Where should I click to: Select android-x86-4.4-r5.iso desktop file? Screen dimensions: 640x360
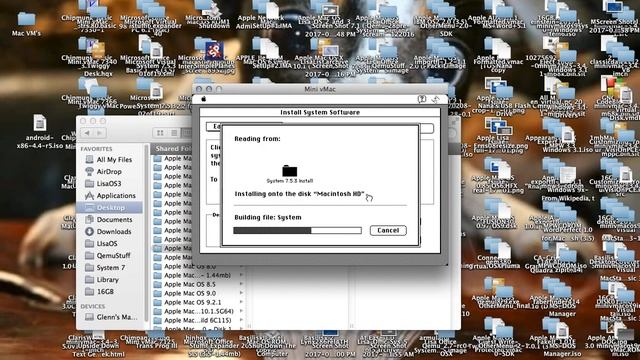pos(39,131)
